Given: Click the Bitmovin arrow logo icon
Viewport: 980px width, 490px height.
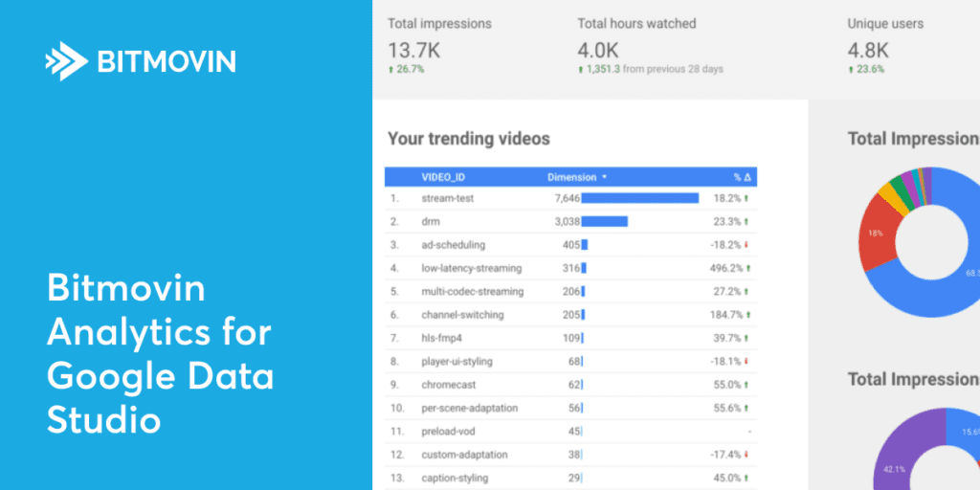Looking at the screenshot, I should point(66,61).
